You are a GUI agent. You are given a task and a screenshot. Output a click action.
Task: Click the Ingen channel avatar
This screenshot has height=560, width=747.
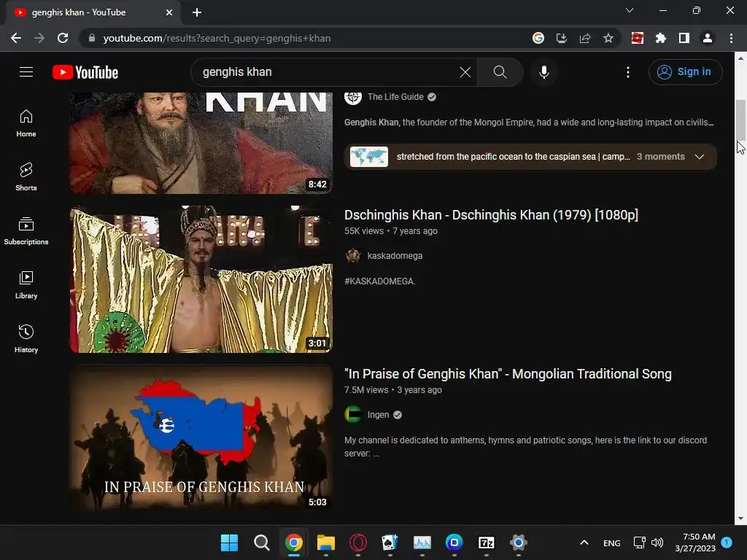point(353,415)
